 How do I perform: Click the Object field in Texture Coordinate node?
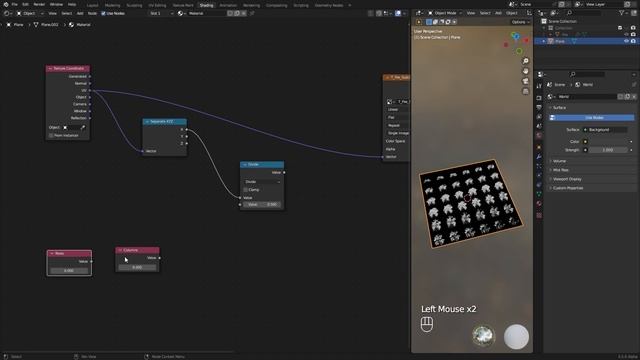tap(71, 127)
